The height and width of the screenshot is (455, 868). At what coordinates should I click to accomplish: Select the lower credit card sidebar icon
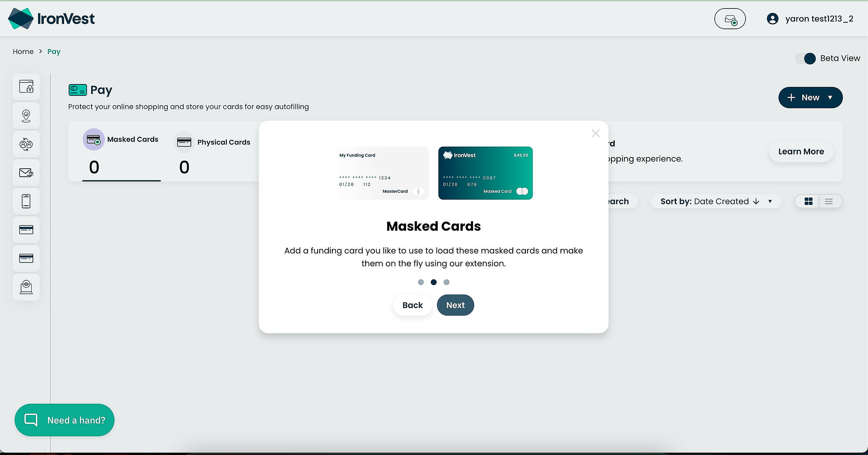tap(26, 258)
